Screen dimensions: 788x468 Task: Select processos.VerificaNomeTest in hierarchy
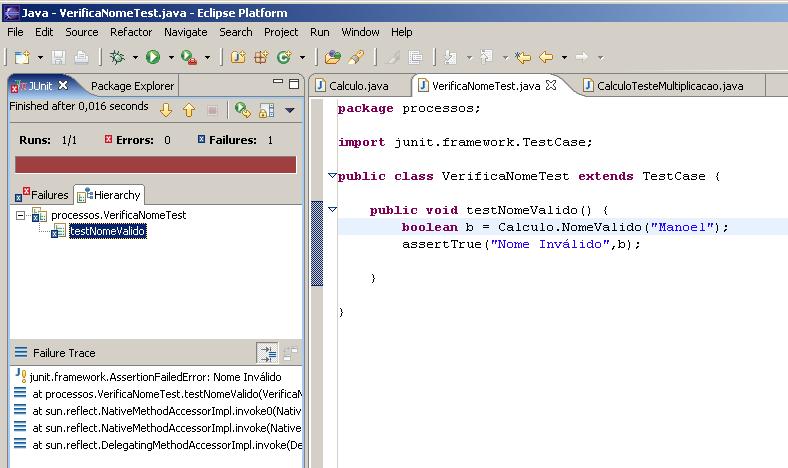pos(119,215)
